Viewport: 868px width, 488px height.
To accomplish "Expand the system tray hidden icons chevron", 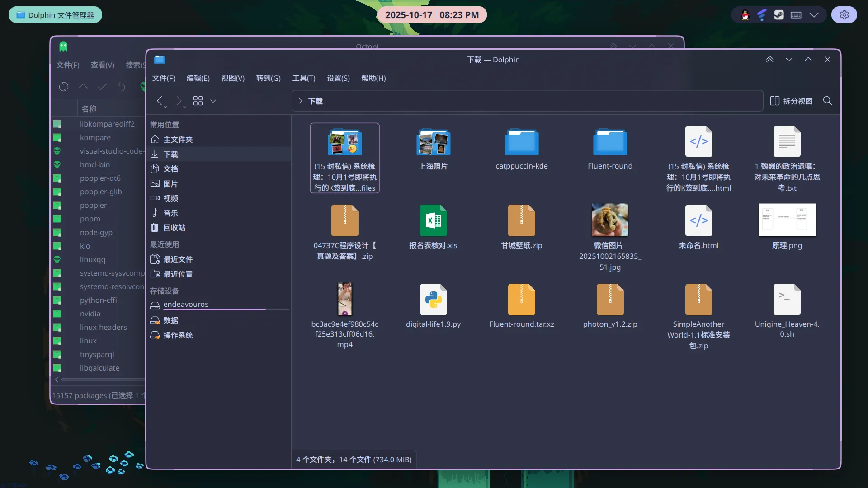I will point(814,15).
